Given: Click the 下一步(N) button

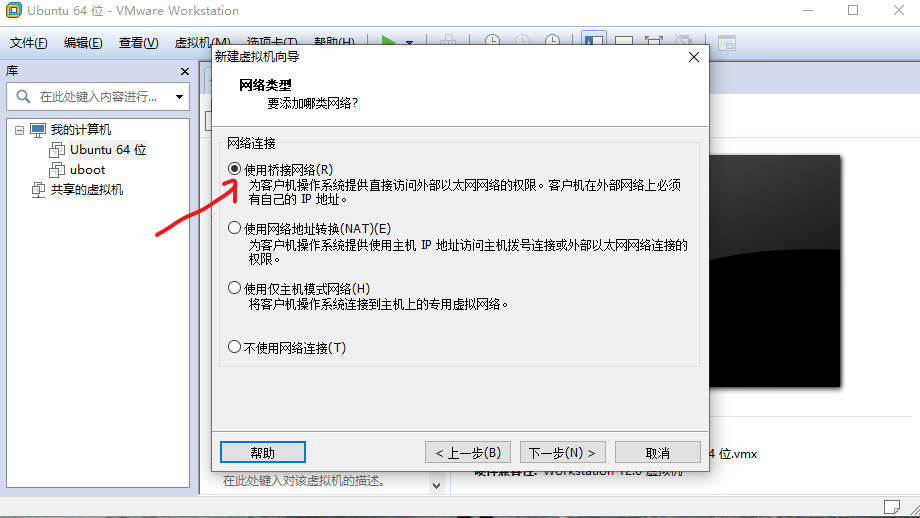Looking at the screenshot, I should coord(563,452).
